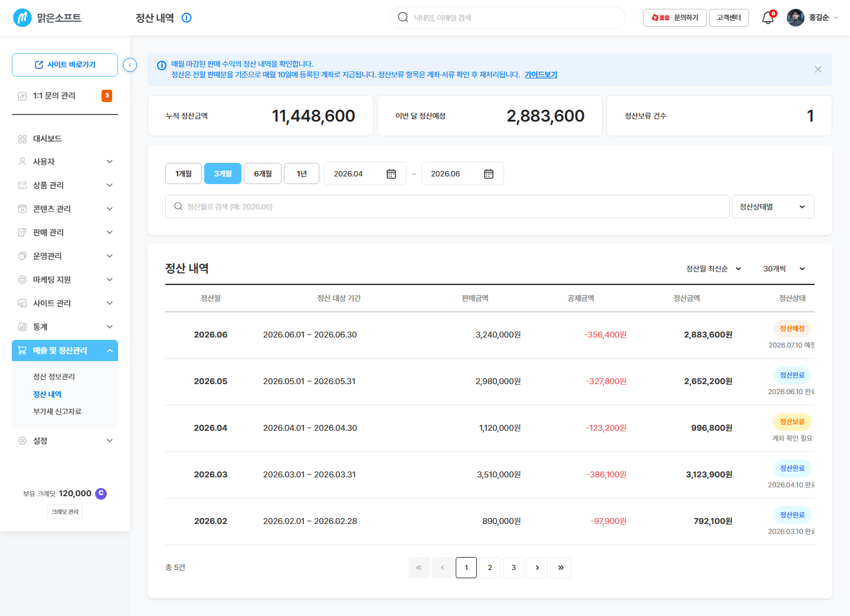Click the 사이트 관리 icon
This screenshot has width=850, height=616.
pyautogui.click(x=22, y=303)
